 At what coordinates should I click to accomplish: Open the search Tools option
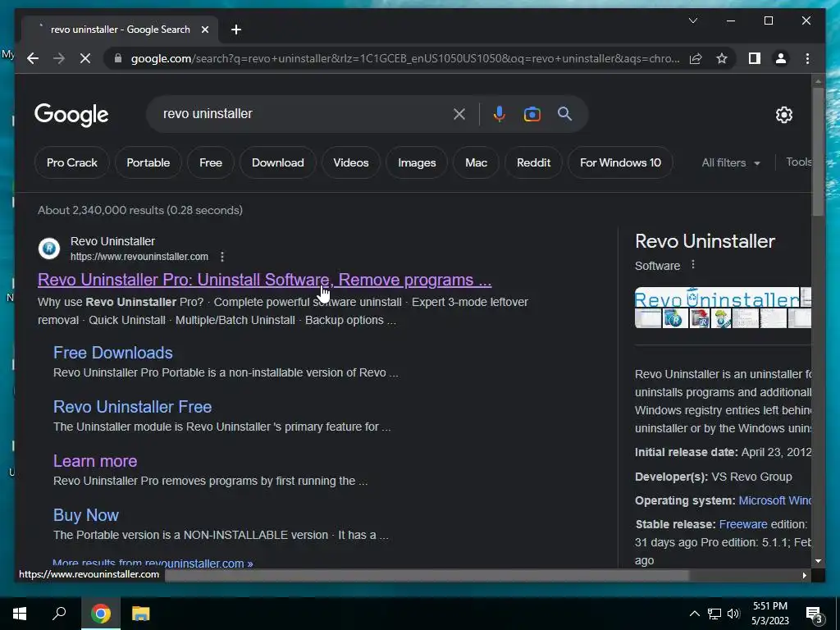[x=798, y=162]
